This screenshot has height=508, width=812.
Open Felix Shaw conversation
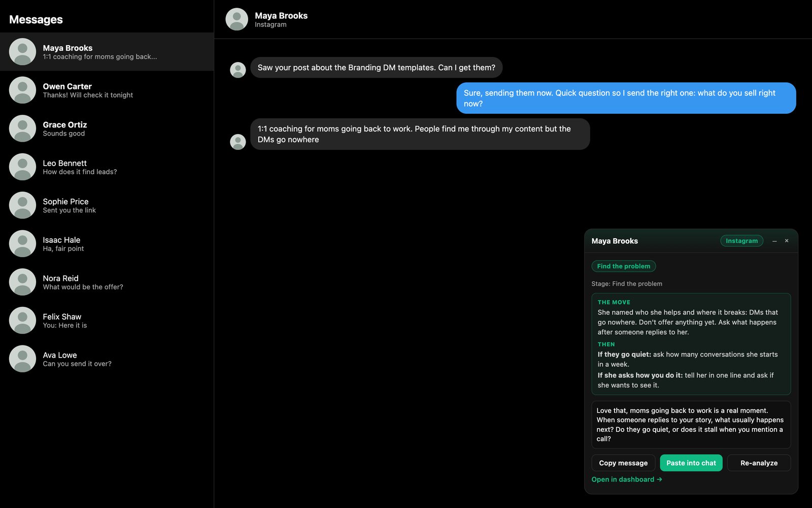pos(107,320)
